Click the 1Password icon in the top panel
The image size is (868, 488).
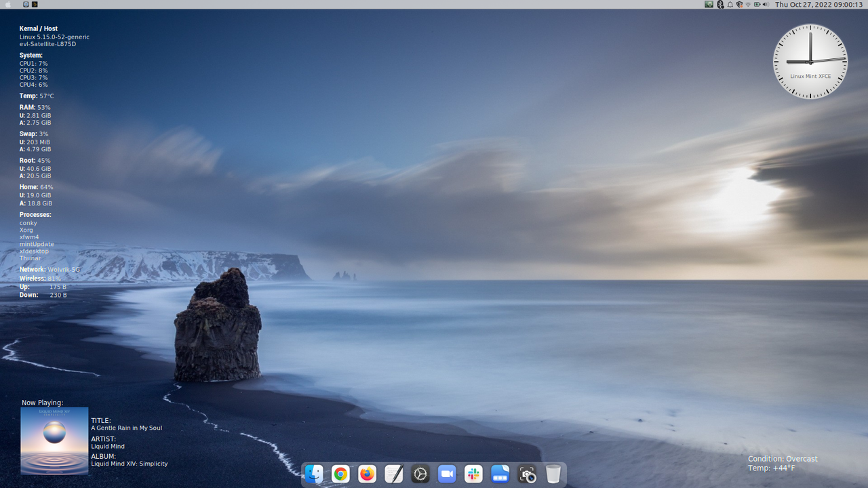pos(26,4)
